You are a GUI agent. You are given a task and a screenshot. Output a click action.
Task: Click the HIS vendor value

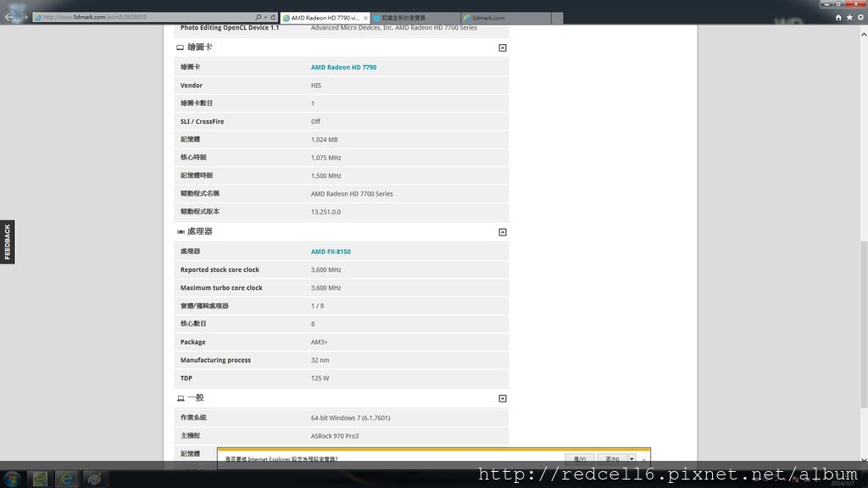[315, 86]
